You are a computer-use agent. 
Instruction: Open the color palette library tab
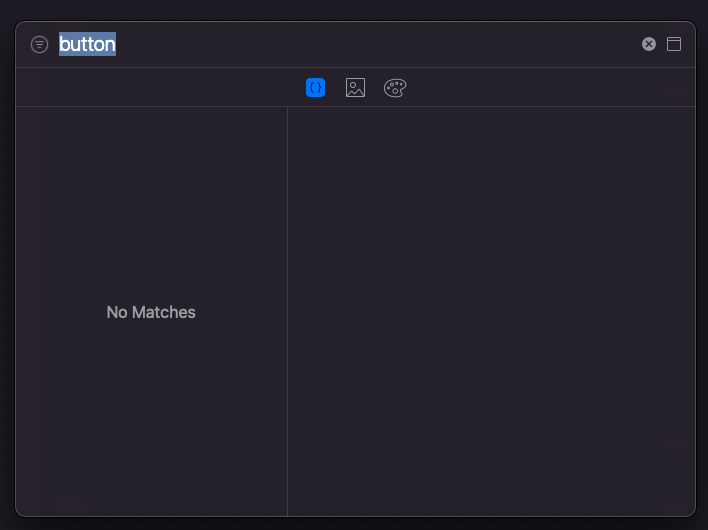point(395,88)
